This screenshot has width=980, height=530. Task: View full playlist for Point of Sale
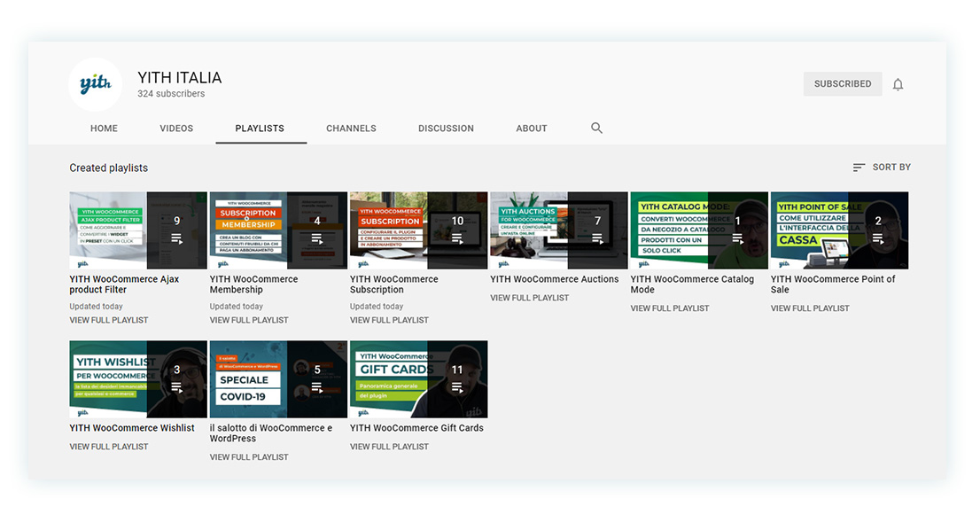pyautogui.click(x=810, y=308)
